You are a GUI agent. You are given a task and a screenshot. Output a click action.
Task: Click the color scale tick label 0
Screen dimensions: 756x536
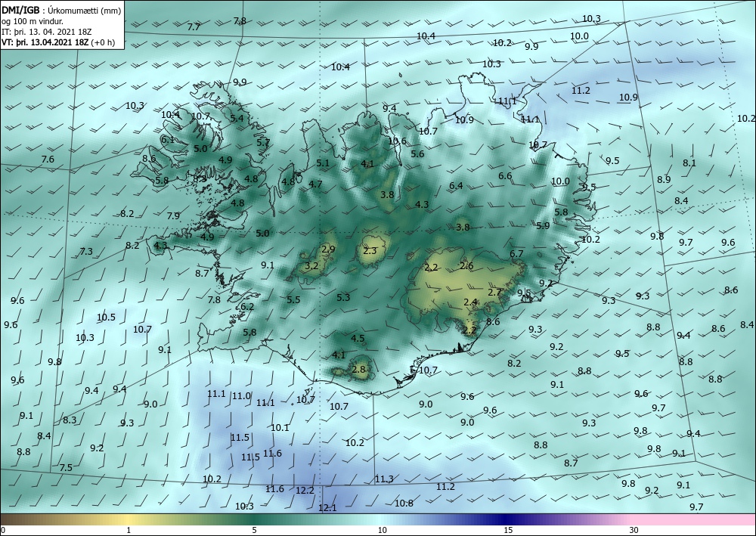[3, 530]
